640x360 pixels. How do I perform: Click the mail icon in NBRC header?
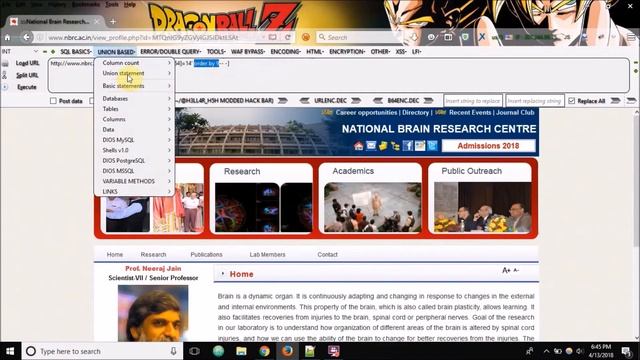click(371, 145)
